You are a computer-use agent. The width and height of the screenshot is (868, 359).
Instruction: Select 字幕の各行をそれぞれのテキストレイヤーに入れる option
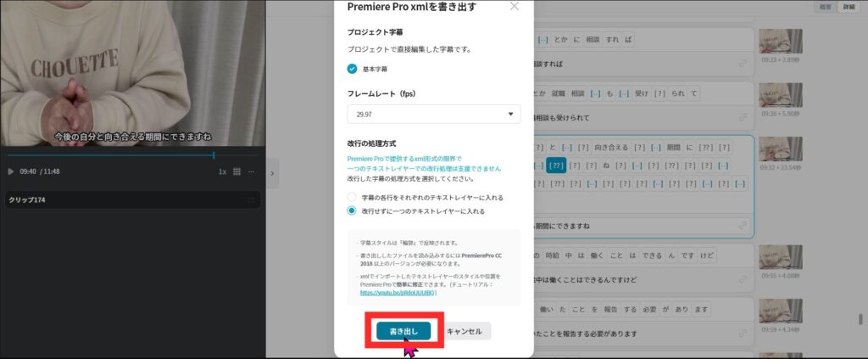(x=352, y=197)
